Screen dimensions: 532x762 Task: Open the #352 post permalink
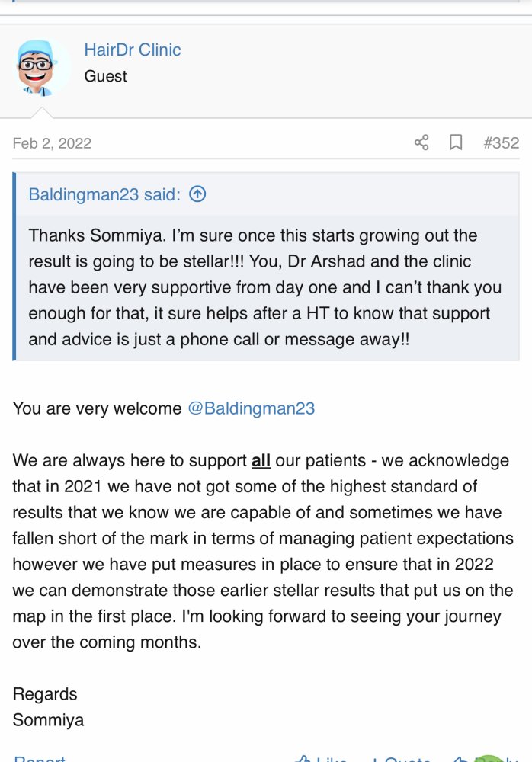[x=502, y=143]
